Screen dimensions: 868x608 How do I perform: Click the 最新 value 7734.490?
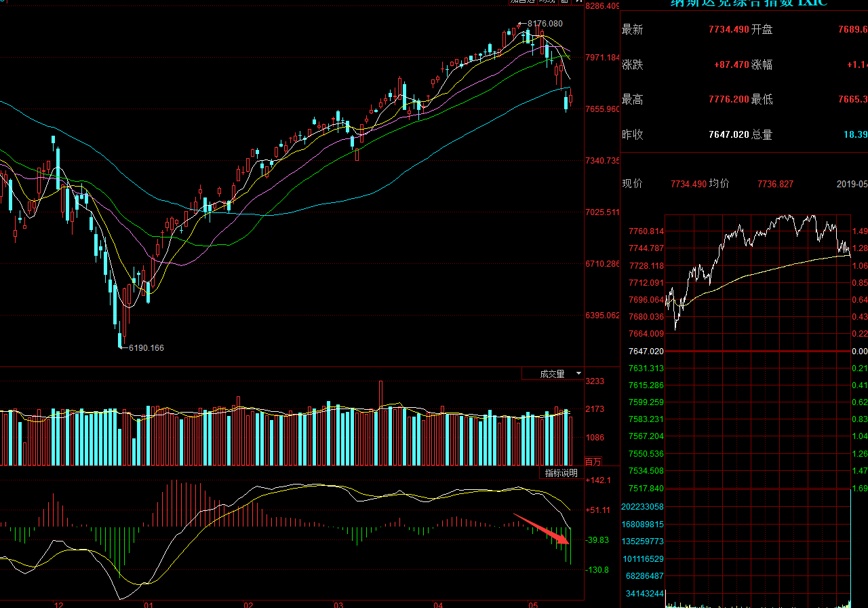[x=729, y=30]
